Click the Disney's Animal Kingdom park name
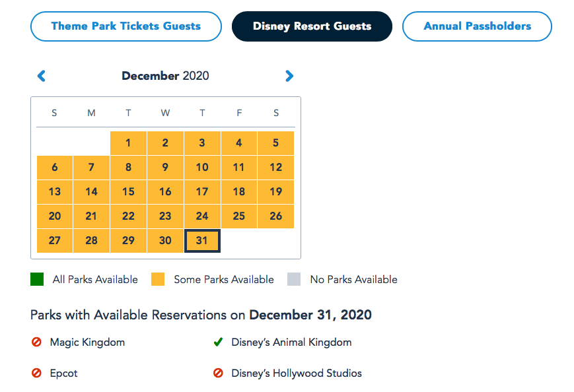Screen dimensions: 574x392 point(291,343)
